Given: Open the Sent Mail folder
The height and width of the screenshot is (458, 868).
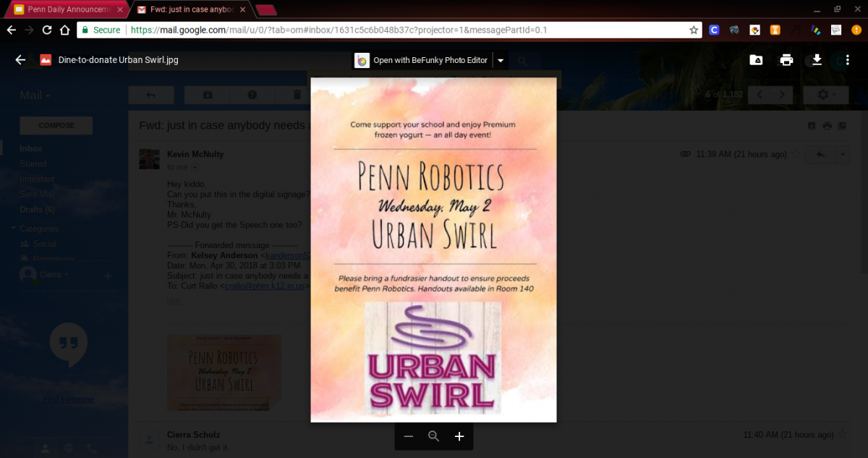Looking at the screenshot, I should point(38,194).
